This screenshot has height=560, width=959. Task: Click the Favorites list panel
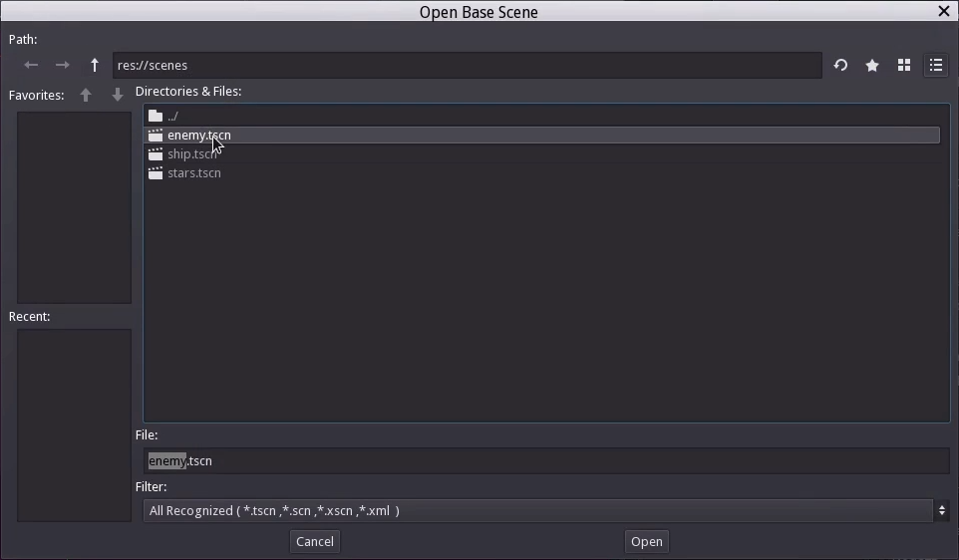coord(74,207)
